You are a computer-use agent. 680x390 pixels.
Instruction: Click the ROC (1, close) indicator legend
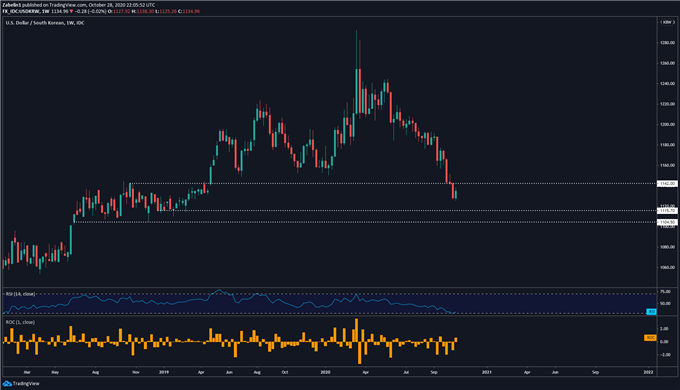click(x=20, y=322)
